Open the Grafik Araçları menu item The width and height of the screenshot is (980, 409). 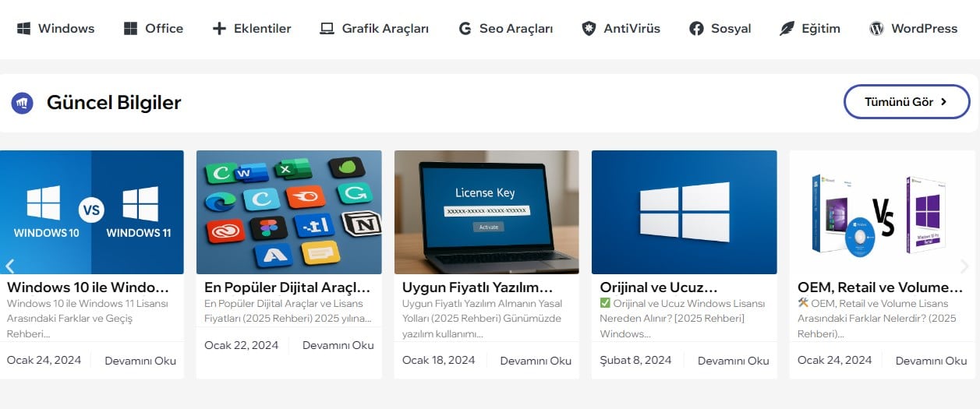374,29
